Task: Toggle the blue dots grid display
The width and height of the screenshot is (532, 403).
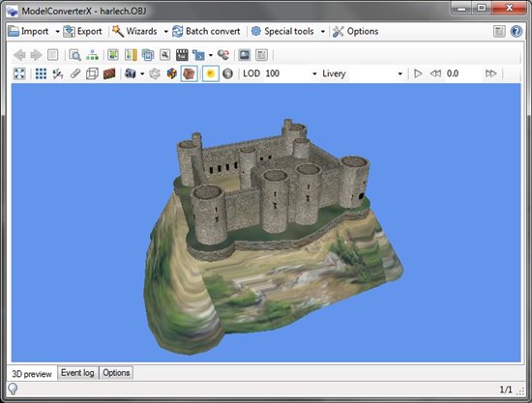Action: tap(41, 73)
